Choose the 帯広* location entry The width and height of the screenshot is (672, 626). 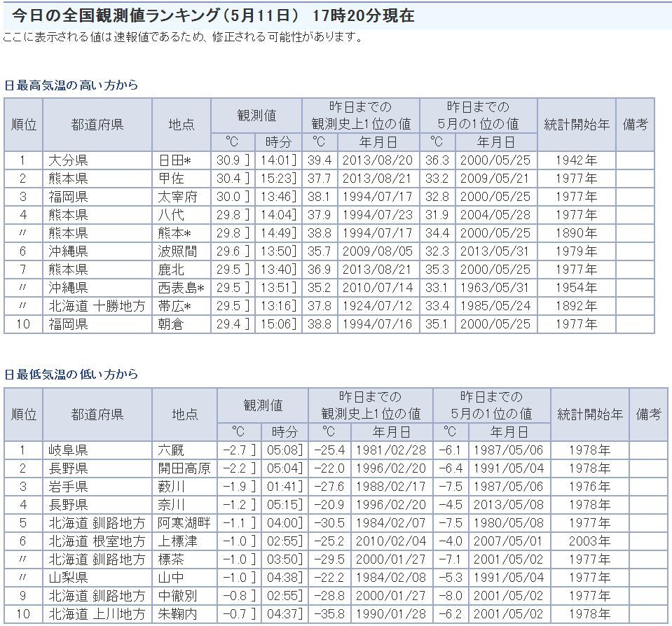(175, 306)
